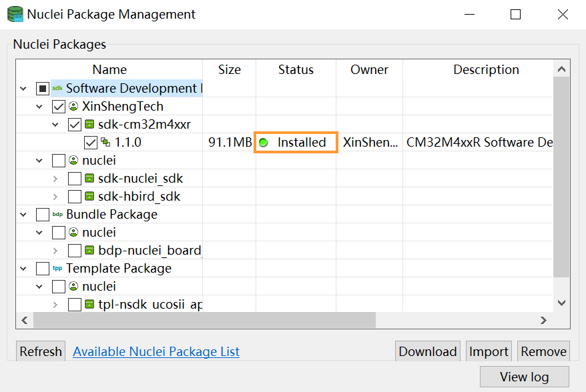The image size is (586, 392).
Task: Expand the sdk-nuclei_sdk tree node
Action: point(55,179)
